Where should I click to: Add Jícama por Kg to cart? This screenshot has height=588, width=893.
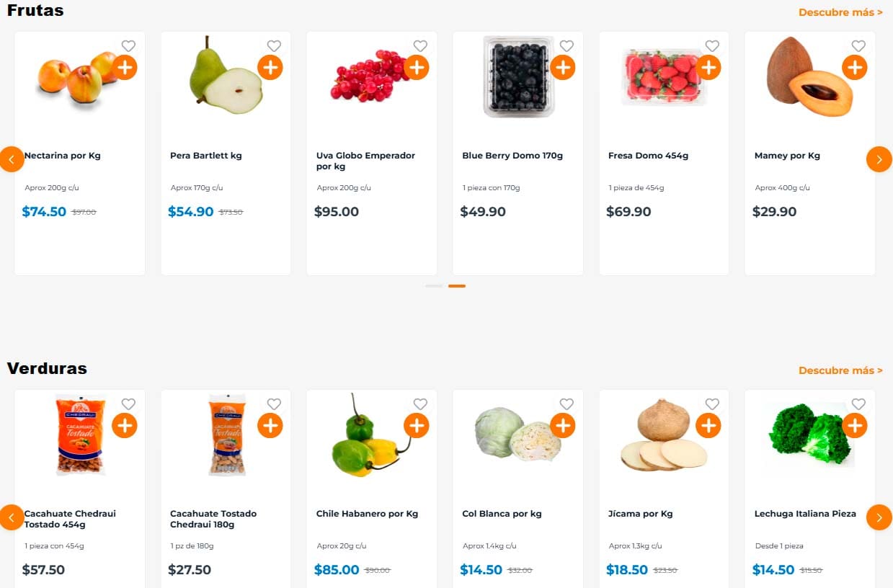(x=708, y=426)
